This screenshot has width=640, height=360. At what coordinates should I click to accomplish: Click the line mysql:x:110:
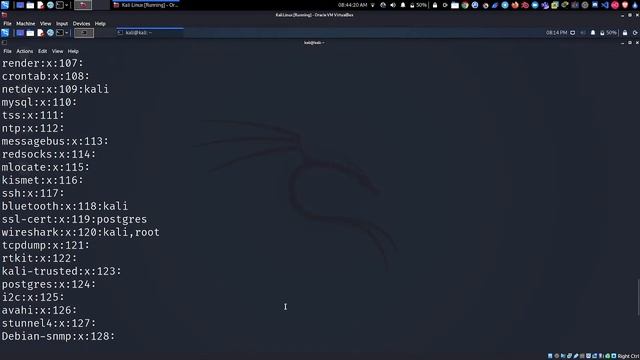tap(39, 102)
